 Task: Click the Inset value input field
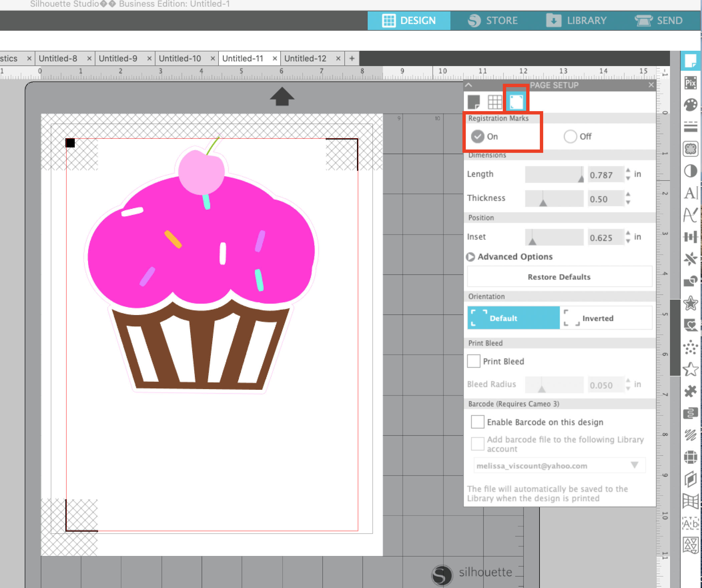(606, 237)
